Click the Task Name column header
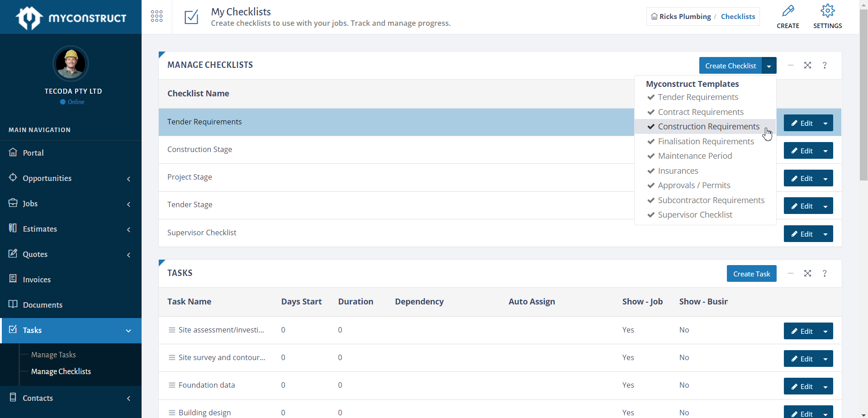Screen dimensions: 868x418 (189, 302)
